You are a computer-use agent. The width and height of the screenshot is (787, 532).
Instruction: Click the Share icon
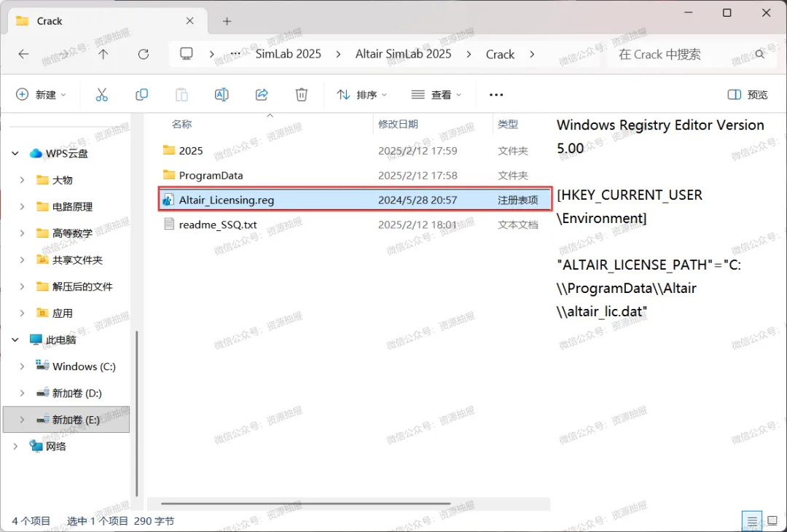click(x=262, y=94)
